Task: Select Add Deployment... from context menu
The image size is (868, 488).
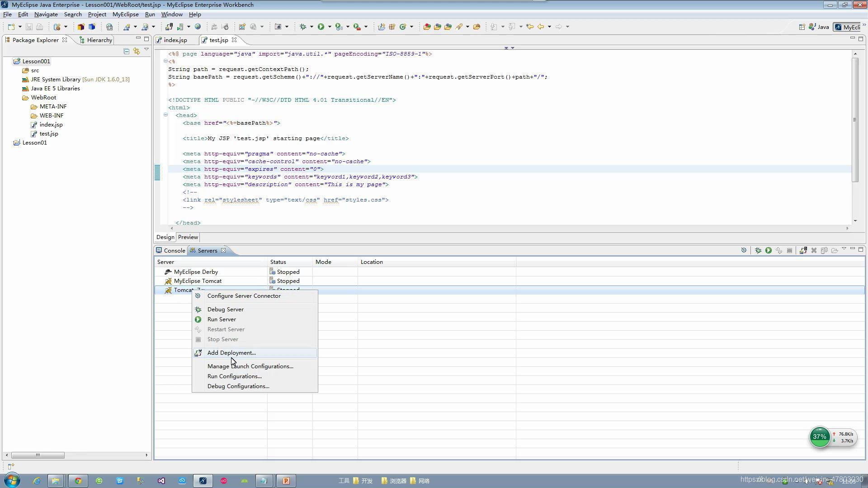Action: 231,353
